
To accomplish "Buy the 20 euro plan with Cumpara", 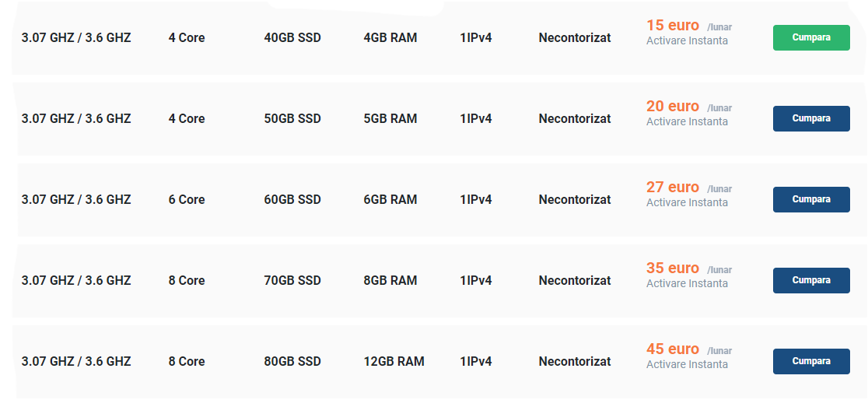I will [x=811, y=118].
